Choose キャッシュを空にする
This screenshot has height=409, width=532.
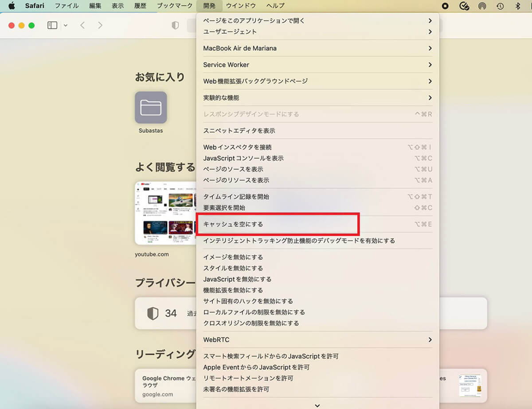click(318, 224)
